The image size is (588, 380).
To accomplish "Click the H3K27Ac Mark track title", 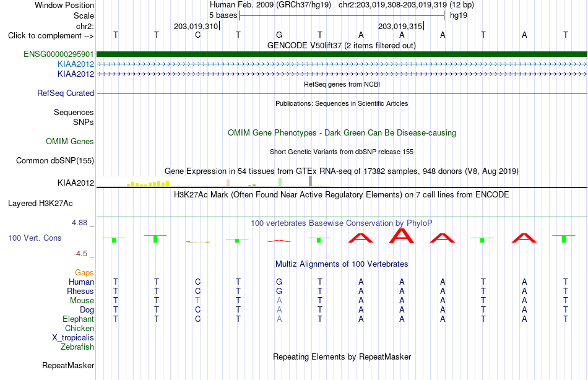I will click(x=342, y=195).
